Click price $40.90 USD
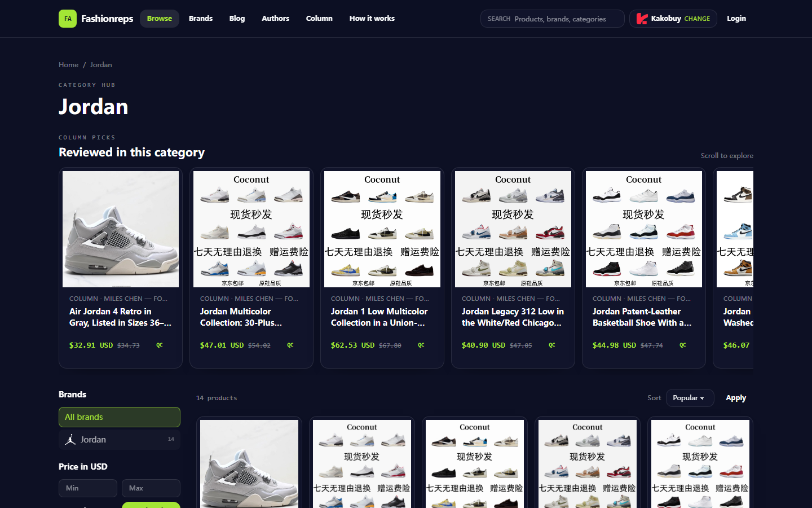The image size is (812, 508). click(484, 345)
